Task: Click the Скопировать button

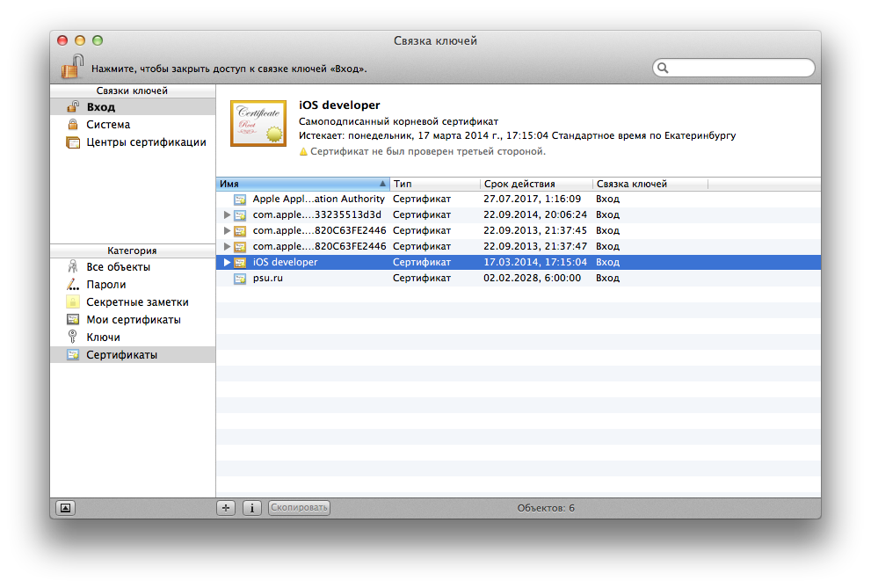Action: [x=299, y=507]
